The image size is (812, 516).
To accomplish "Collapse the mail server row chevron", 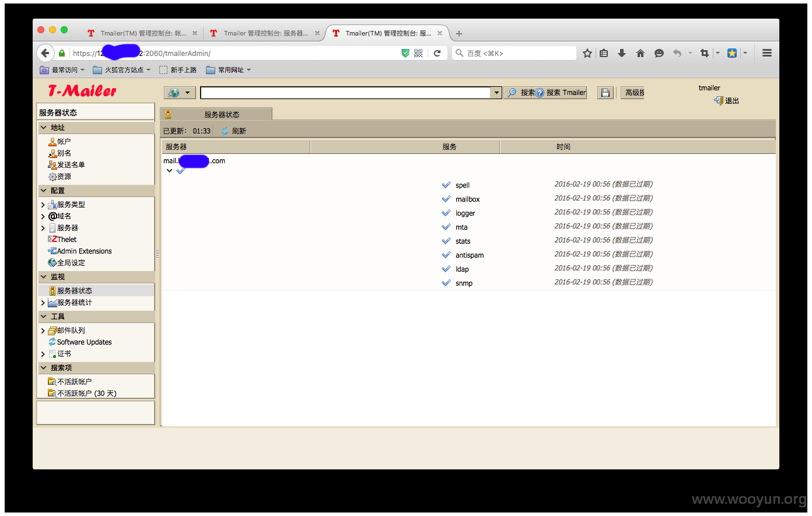I will (169, 171).
